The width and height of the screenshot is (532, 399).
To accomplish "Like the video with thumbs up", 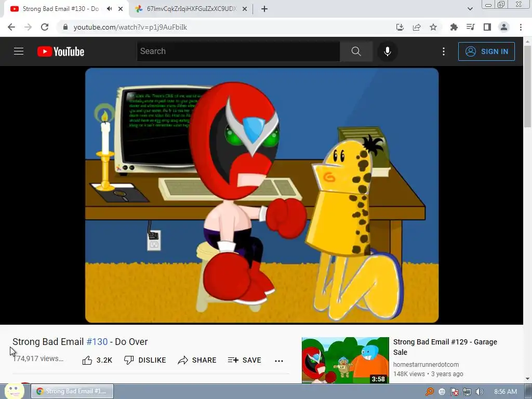I will [x=97, y=360].
